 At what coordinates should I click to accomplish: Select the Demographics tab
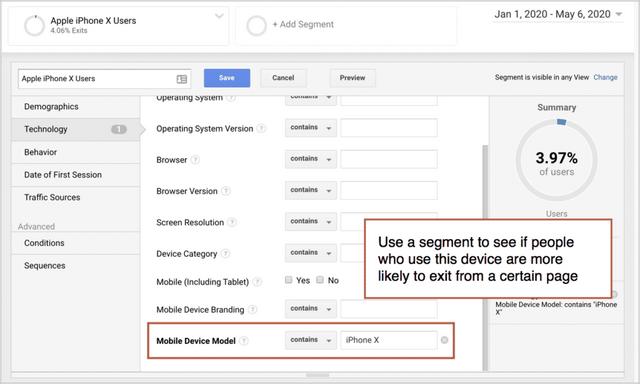(x=76, y=107)
